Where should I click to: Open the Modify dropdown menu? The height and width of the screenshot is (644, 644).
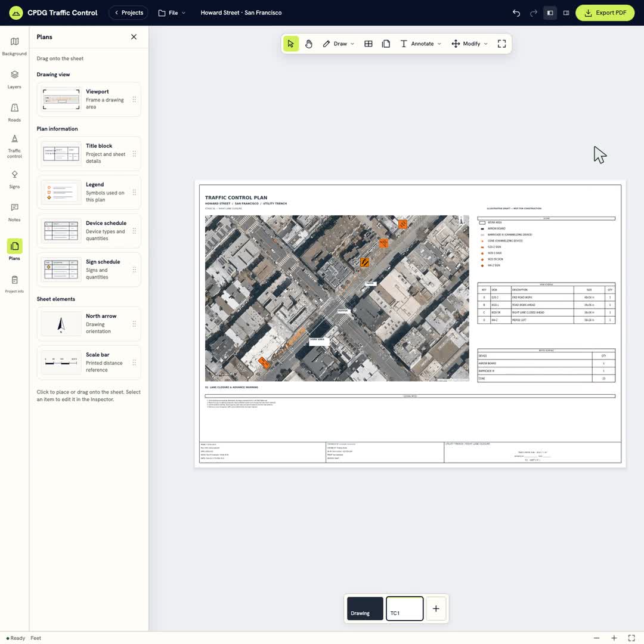coord(469,44)
